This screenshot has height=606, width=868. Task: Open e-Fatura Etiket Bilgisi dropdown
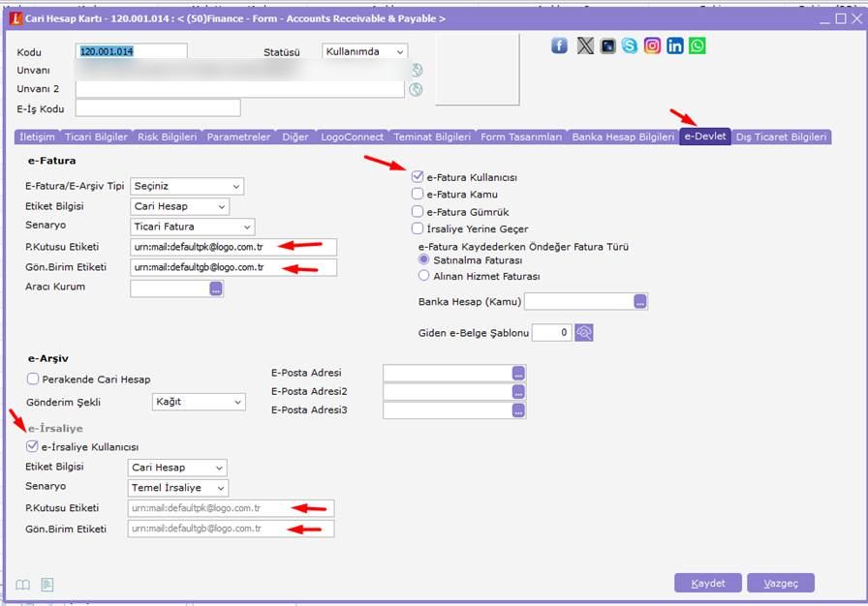pyautogui.click(x=180, y=206)
